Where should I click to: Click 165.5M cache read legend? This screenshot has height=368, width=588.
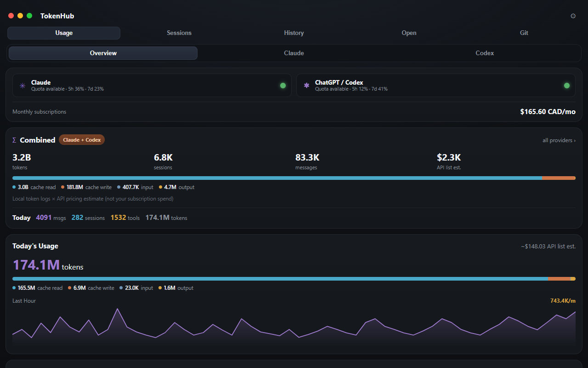(x=38, y=288)
